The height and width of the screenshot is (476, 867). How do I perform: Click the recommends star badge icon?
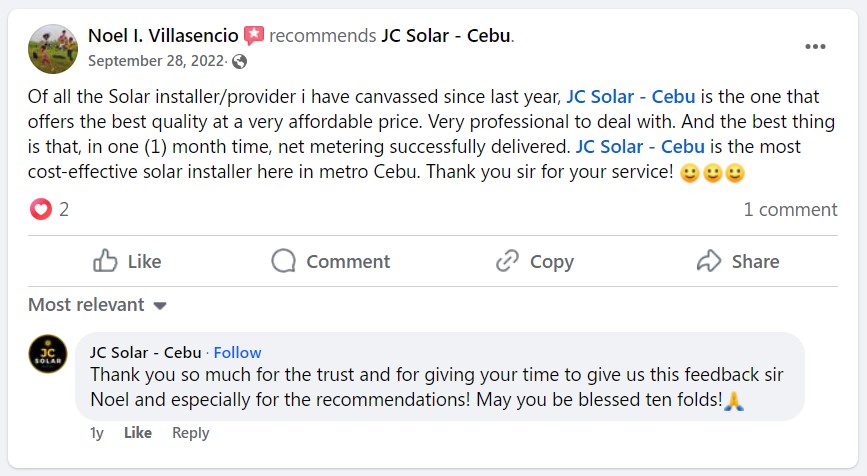[x=254, y=36]
